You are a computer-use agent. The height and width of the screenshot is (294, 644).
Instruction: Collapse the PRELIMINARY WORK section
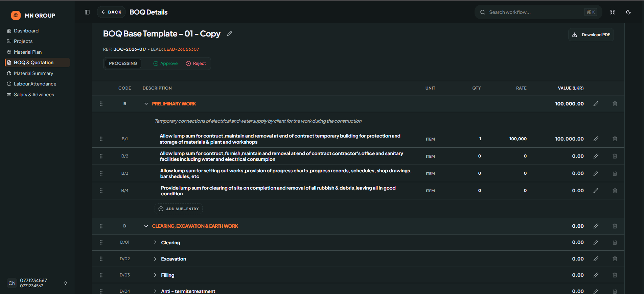pyautogui.click(x=146, y=104)
